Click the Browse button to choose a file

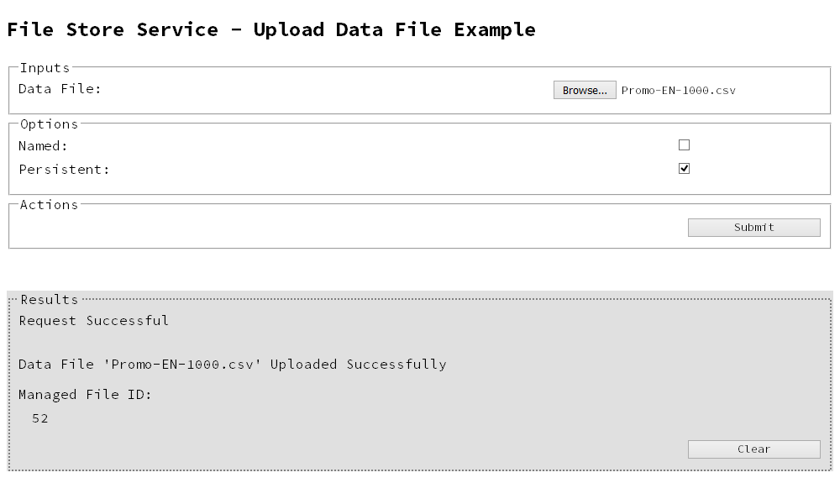(x=585, y=90)
